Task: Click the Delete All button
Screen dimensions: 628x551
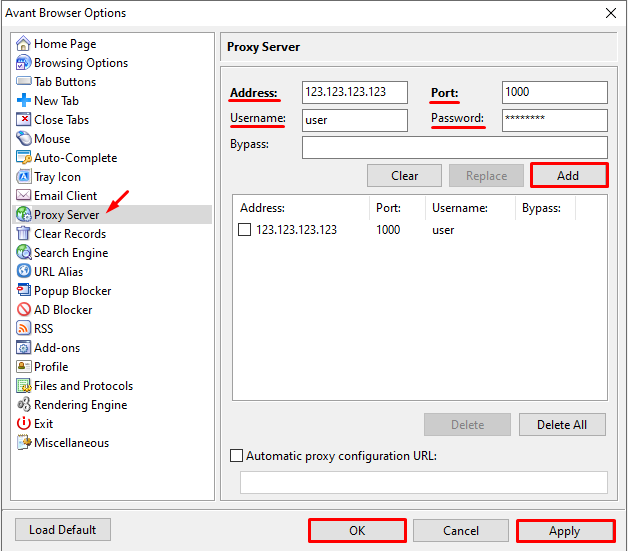Action: 562,424
